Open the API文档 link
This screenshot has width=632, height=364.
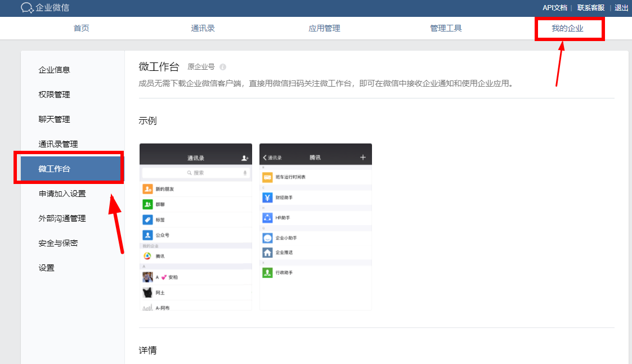point(554,8)
